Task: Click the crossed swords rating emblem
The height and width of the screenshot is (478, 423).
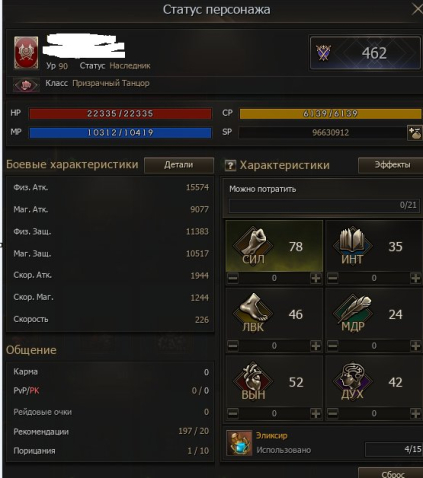Action: coord(324,53)
